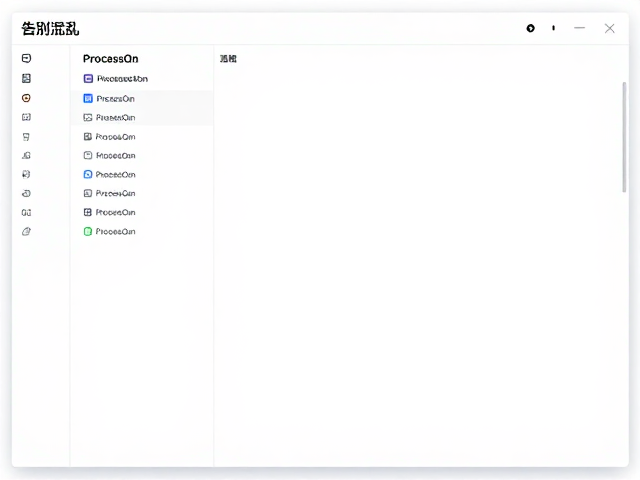The height and width of the screenshot is (480, 640).
Task: Close the window with the X button
Action: [610, 28]
